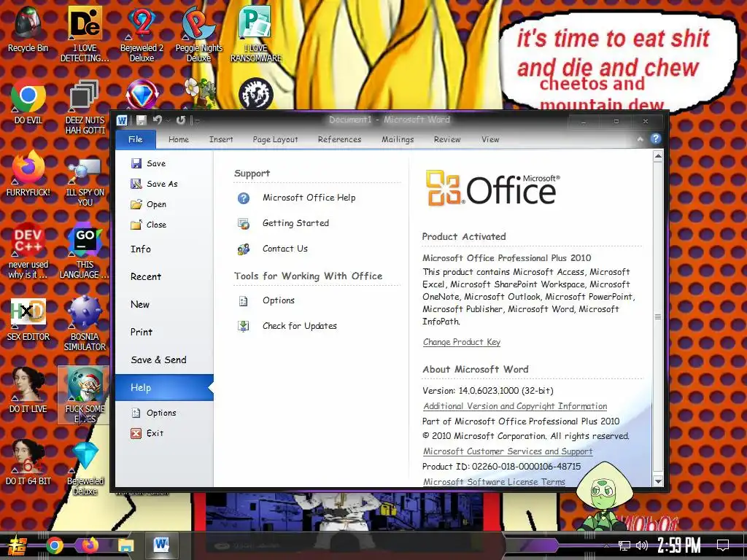
Task: Select I LOVE DETECTING desktop icon
Action: [85, 34]
